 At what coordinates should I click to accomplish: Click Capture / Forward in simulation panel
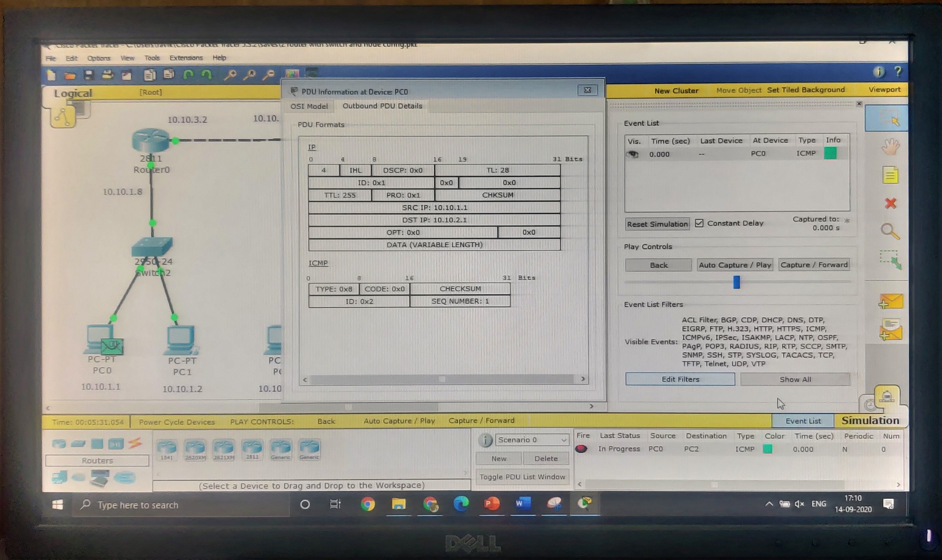click(814, 265)
